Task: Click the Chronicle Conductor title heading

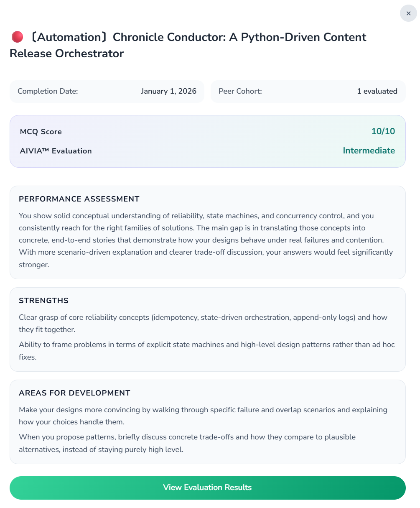Action: 188,45
